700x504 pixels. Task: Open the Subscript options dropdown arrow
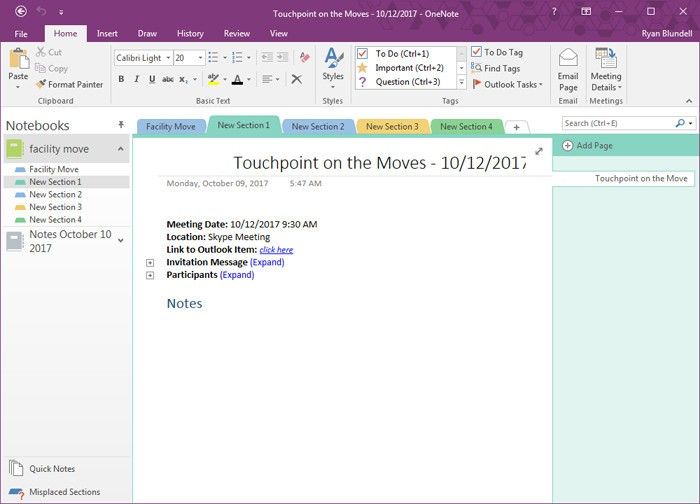[195, 79]
